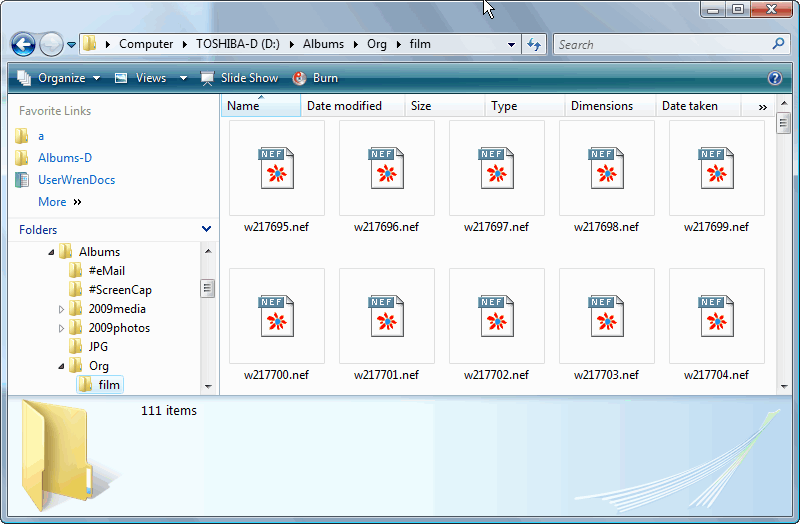
Task: Click the Burn toolbar button
Action: pos(315,78)
